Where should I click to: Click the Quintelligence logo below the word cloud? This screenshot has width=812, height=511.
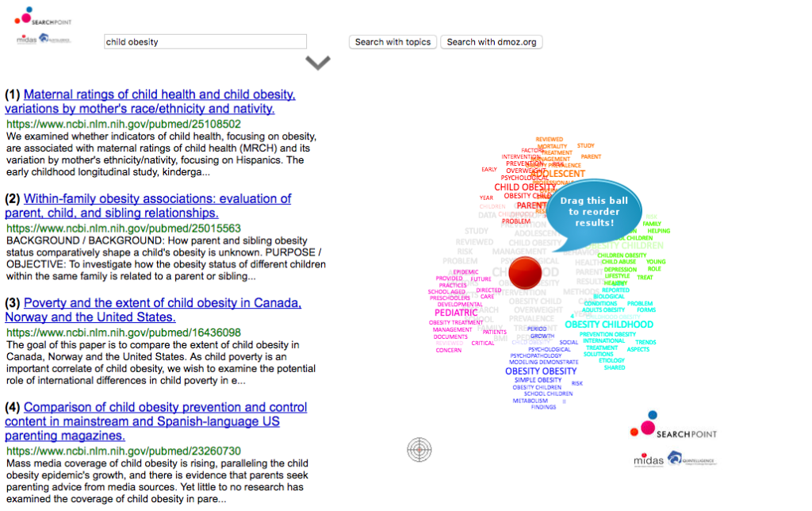pyautogui.click(x=691, y=459)
